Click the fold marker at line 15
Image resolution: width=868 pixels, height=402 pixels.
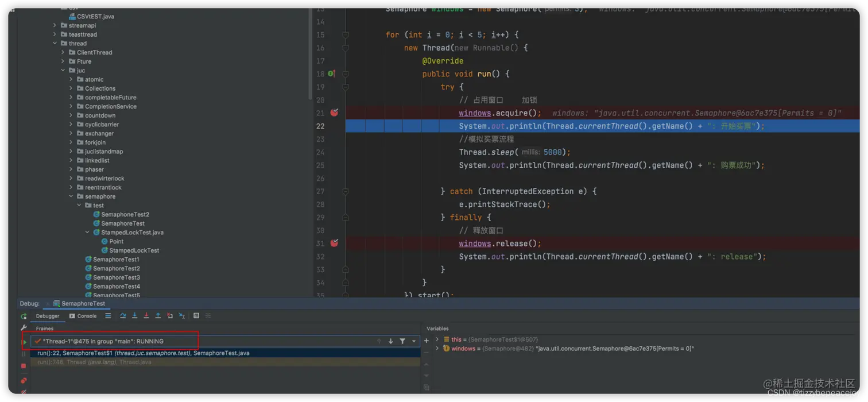pyautogui.click(x=346, y=34)
